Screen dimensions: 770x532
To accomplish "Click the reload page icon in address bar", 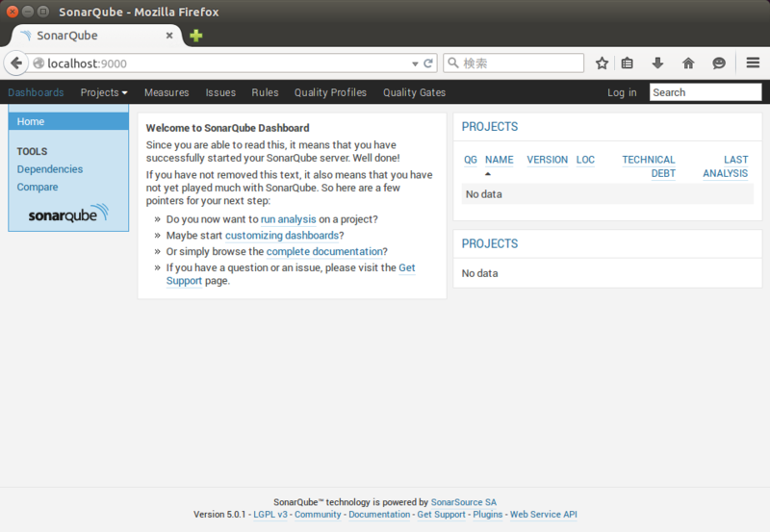I will pos(428,63).
